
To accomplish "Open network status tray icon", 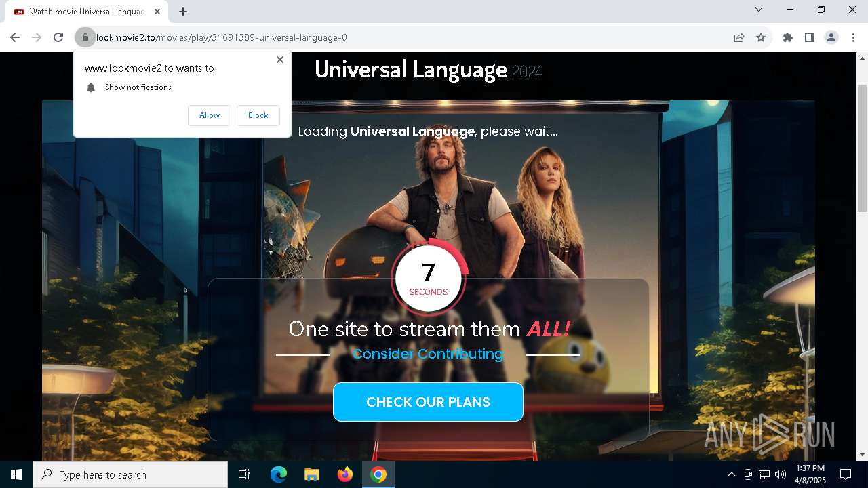I will (764, 474).
